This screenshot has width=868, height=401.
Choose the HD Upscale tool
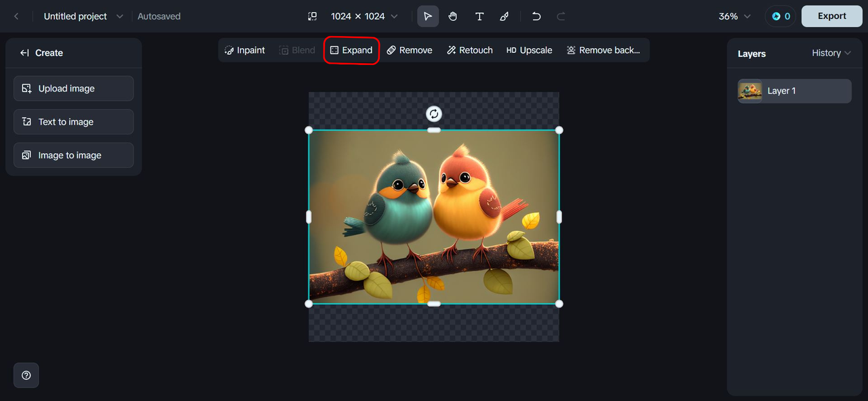point(530,50)
